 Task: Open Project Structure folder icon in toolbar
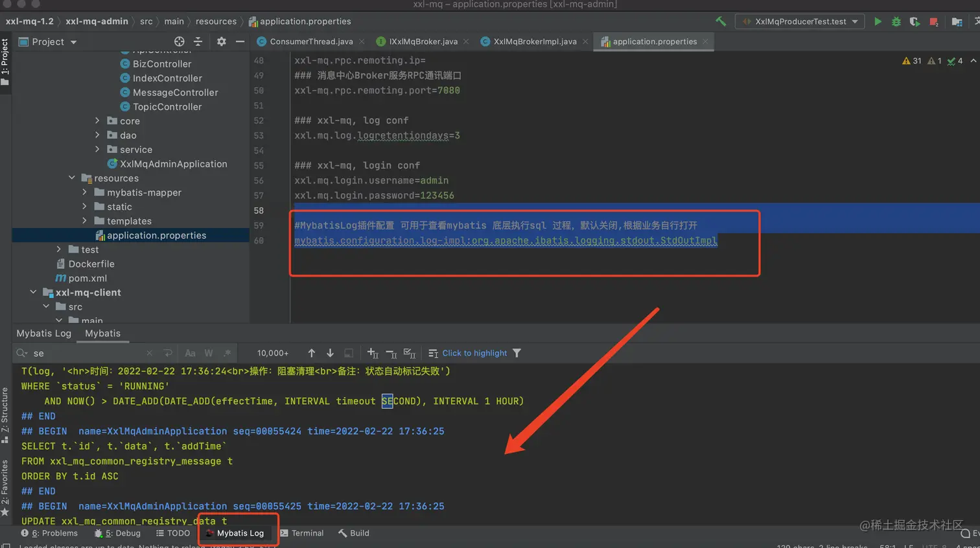tap(957, 21)
